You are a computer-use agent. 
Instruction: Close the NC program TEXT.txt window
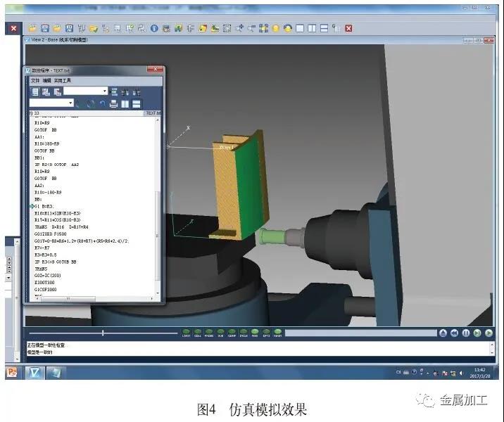pyautogui.click(x=156, y=70)
